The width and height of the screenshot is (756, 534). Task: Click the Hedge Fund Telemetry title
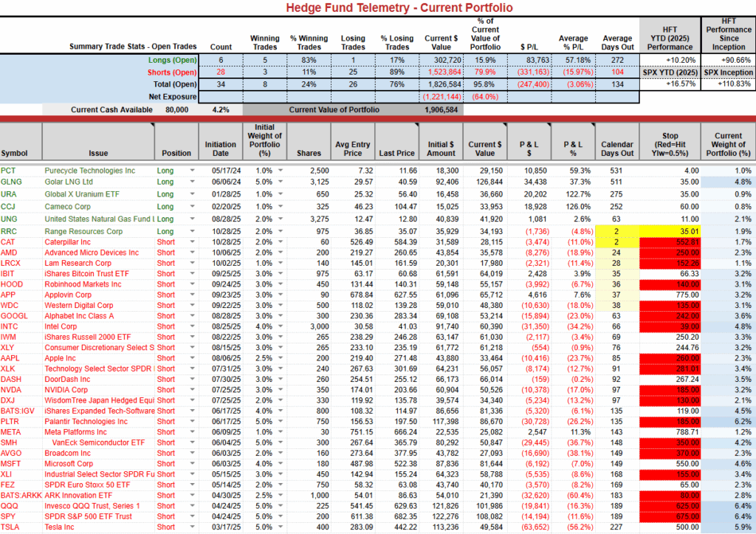click(x=378, y=8)
